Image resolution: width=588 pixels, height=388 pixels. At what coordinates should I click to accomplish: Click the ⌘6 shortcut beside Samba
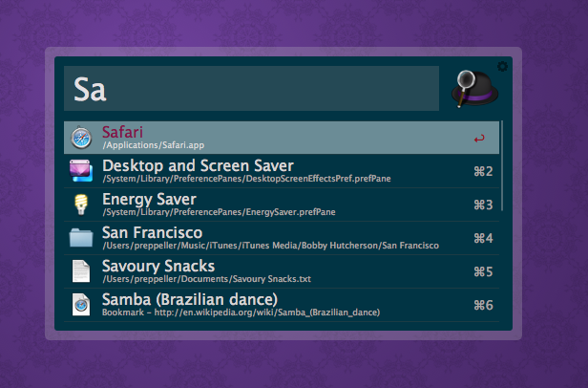(x=482, y=306)
